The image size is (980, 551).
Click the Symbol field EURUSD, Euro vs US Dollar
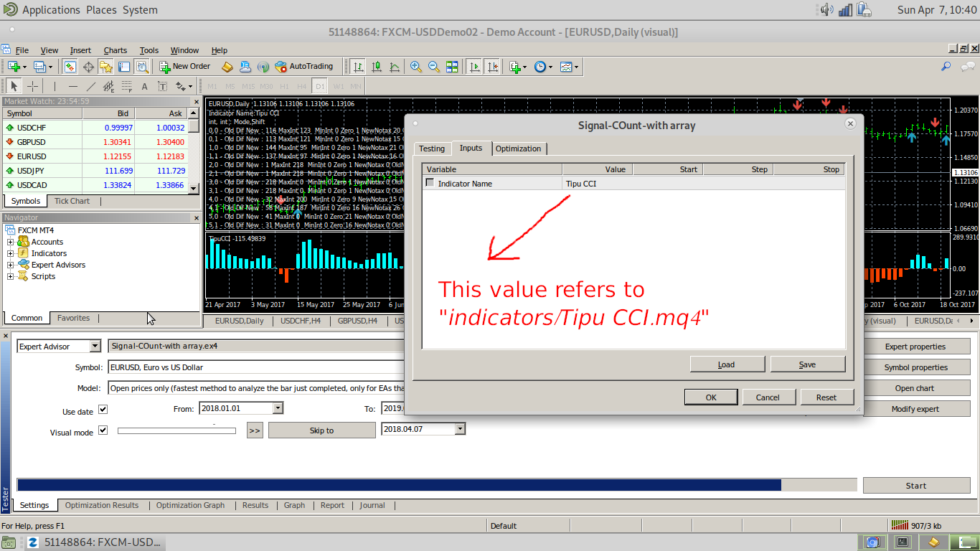click(x=255, y=367)
